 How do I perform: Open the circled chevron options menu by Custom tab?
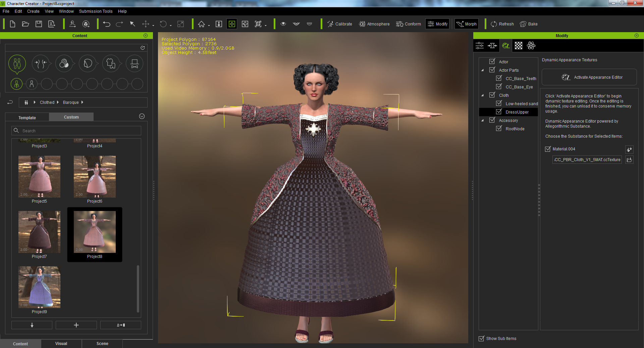point(142,116)
